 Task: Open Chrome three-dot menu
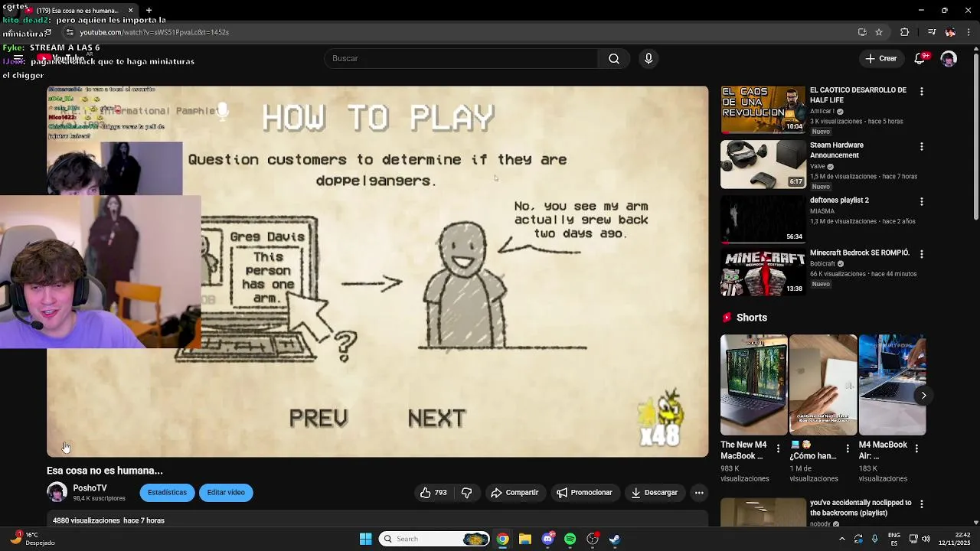[x=969, y=32]
